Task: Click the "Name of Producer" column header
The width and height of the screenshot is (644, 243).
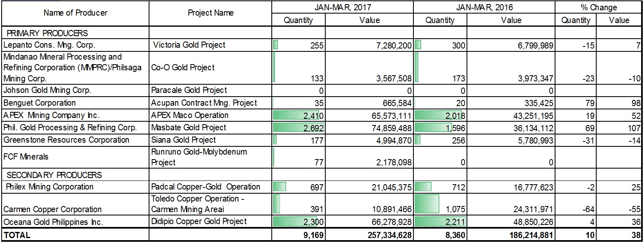Action: coord(75,13)
